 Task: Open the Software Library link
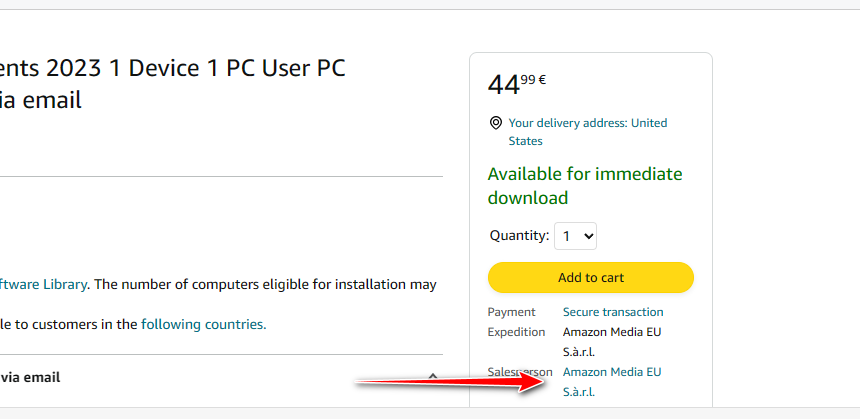coord(43,285)
